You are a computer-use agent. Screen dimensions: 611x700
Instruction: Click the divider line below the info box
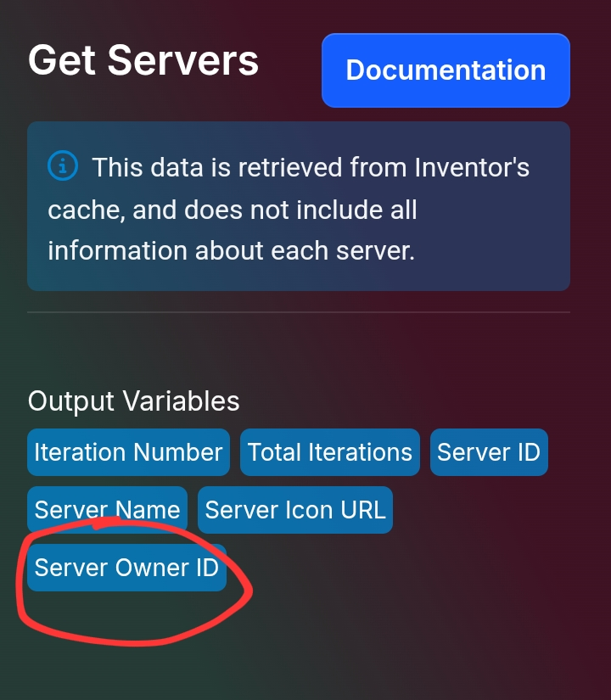pyautogui.click(x=299, y=312)
